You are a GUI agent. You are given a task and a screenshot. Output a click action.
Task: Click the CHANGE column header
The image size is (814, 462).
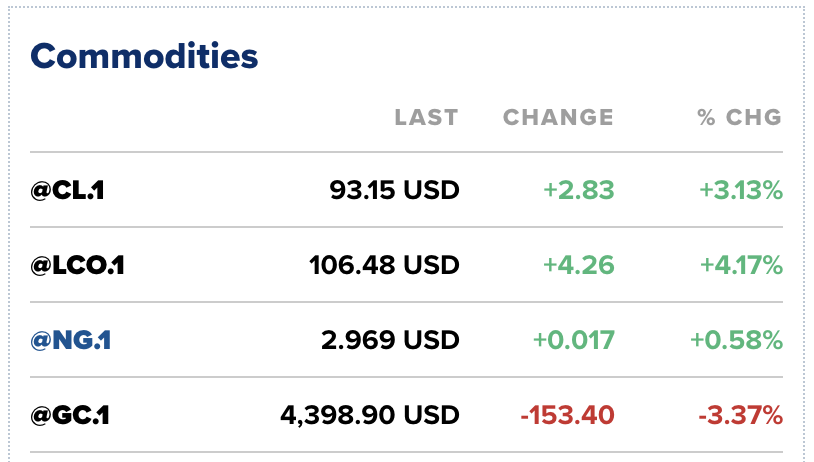click(x=559, y=117)
